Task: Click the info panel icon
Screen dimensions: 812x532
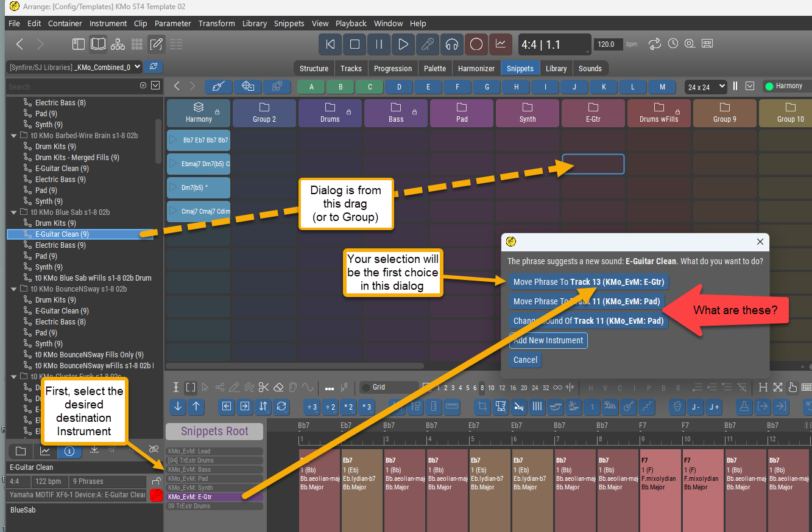Action: (69, 451)
